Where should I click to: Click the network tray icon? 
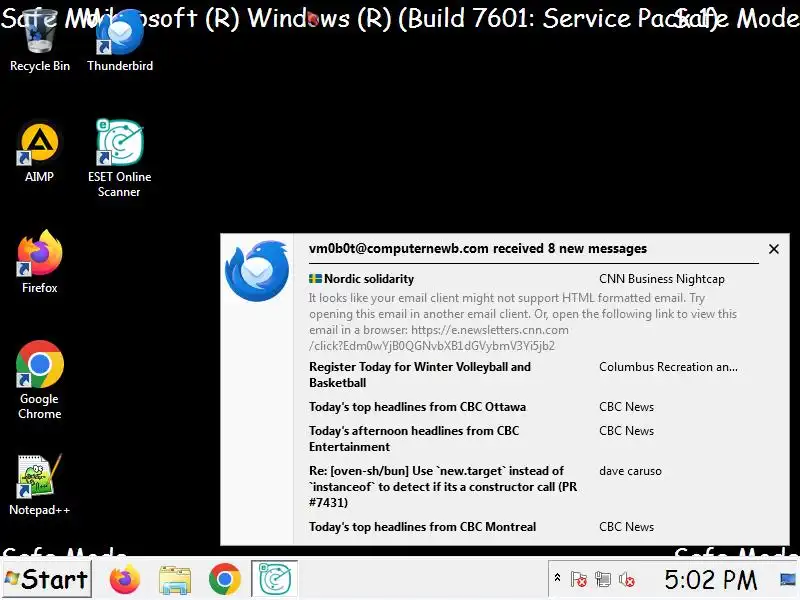603,580
